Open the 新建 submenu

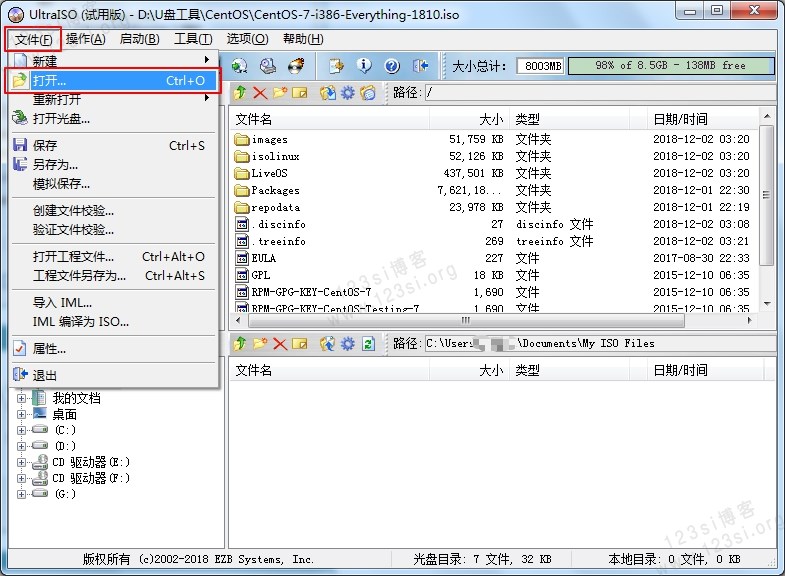pyautogui.click(x=114, y=61)
